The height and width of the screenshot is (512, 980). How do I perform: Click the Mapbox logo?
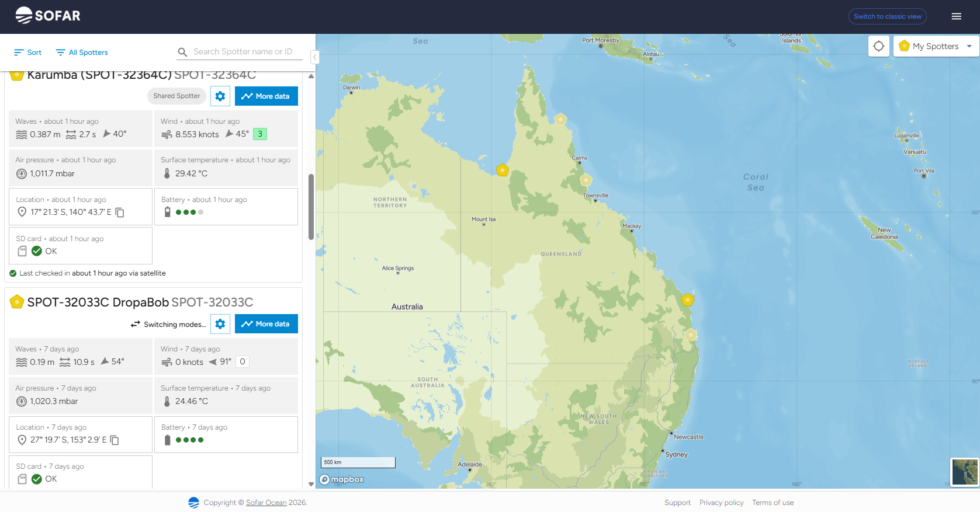click(x=342, y=479)
